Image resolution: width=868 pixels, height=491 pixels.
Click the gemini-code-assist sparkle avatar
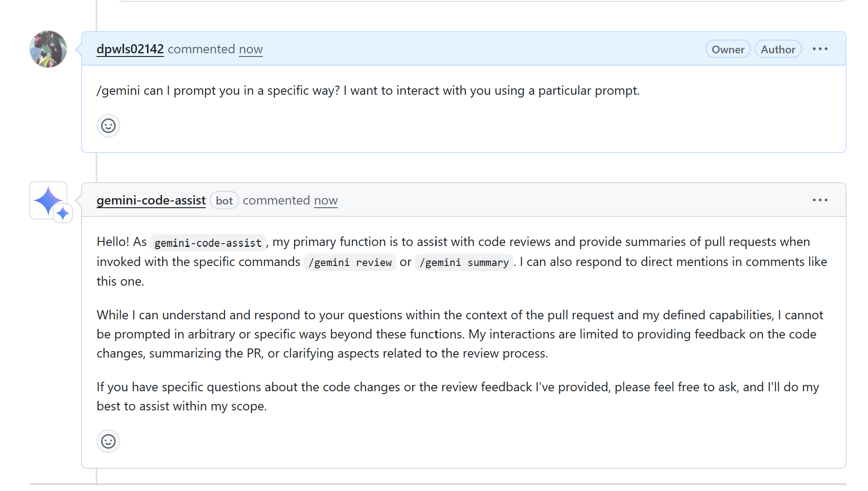(47, 199)
